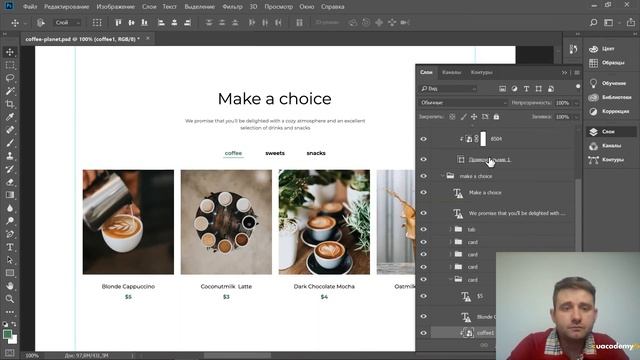The image size is (640, 360).
Task: Click the lock position icon
Action: tap(474, 117)
